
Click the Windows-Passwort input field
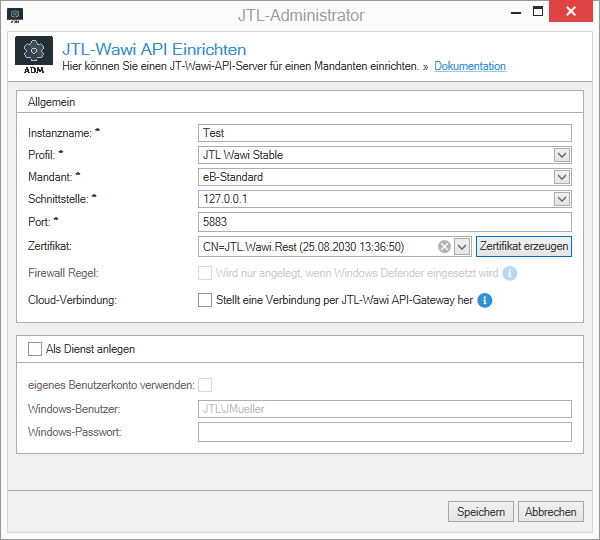pos(385,432)
